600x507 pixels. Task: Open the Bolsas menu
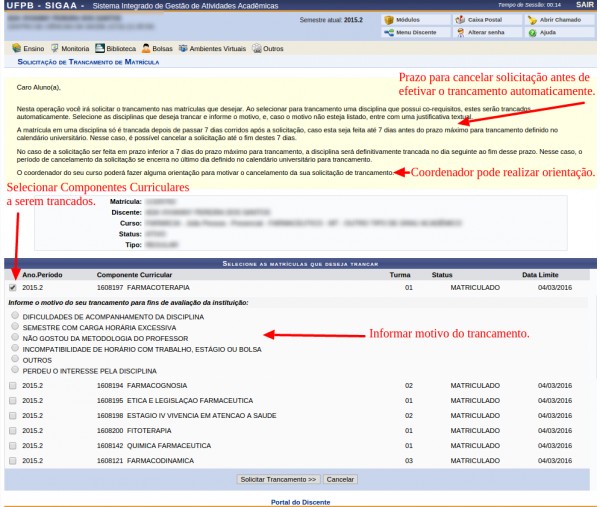pyautogui.click(x=162, y=49)
